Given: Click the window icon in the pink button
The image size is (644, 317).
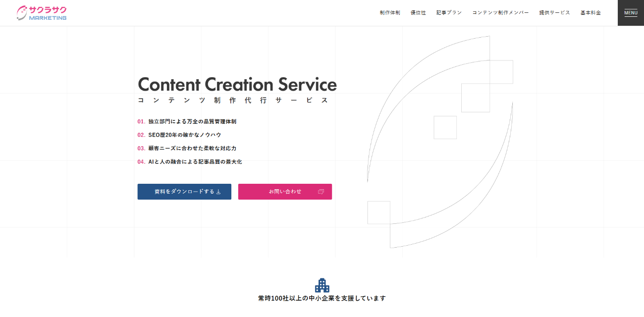Looking at the screenshot, I should point(321,192).
